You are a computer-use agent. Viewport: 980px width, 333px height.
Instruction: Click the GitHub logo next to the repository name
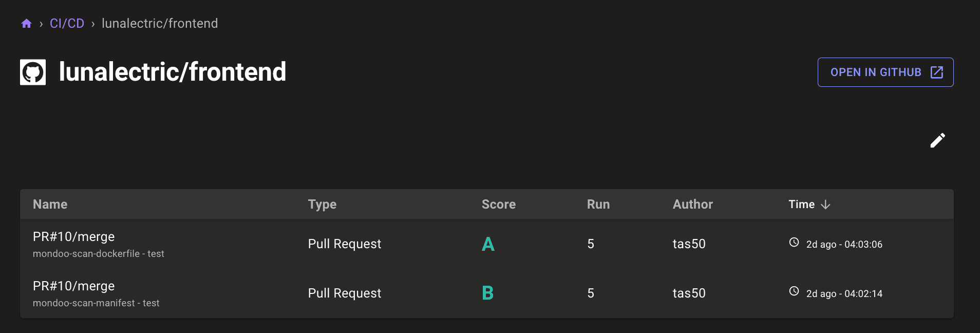pyautogui.click(x=33, y=71)
